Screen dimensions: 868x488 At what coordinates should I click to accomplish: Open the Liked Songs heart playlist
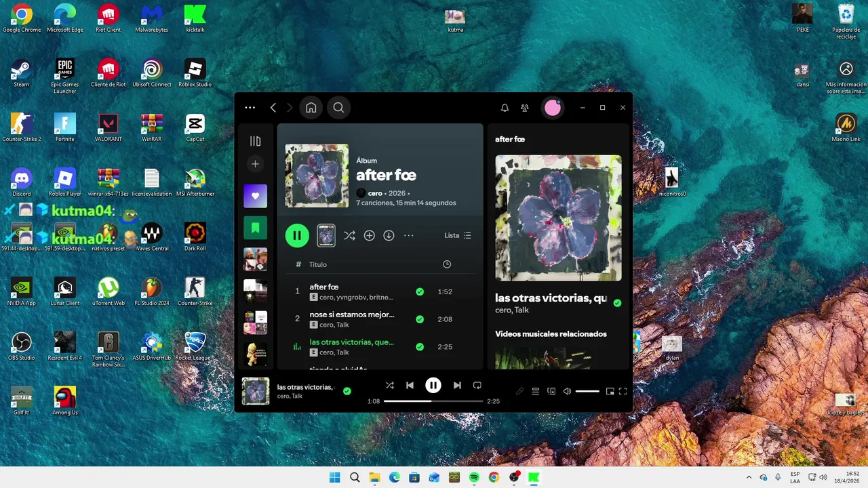click(256, 196)
